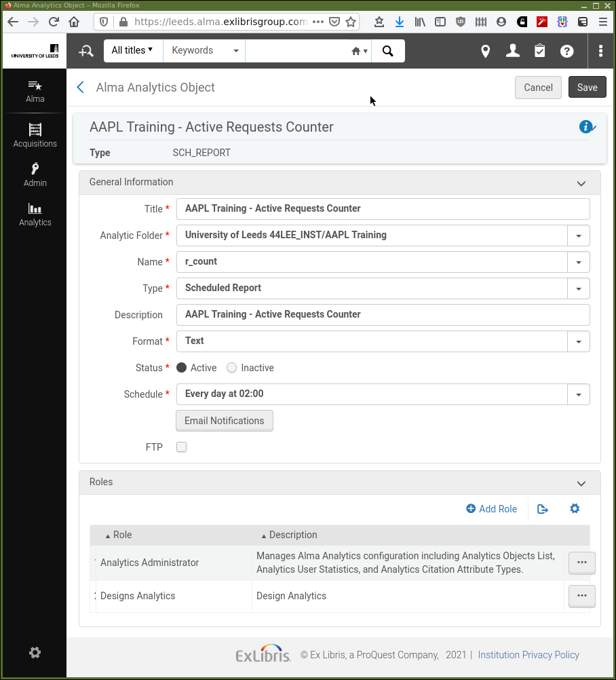Open page actions ellipsis in address bar
The image size is (616, 680).
click(317, 22)
